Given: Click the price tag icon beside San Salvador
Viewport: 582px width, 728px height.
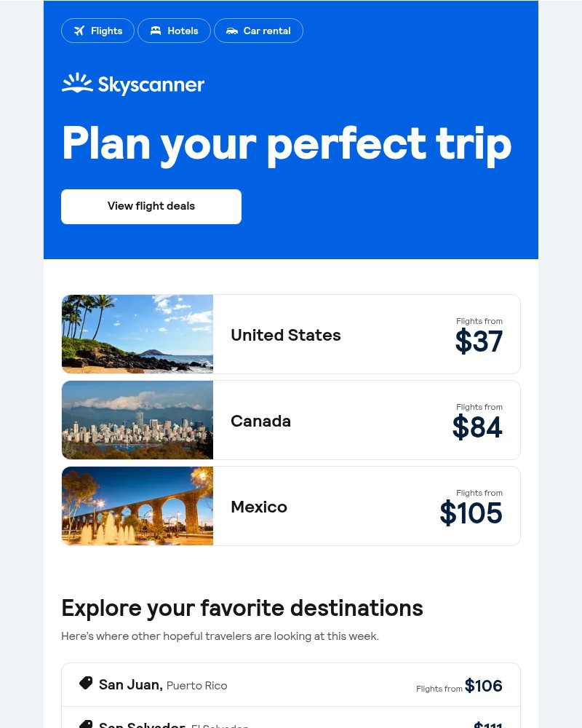Looking at the screenshot, I should [86, 724].
